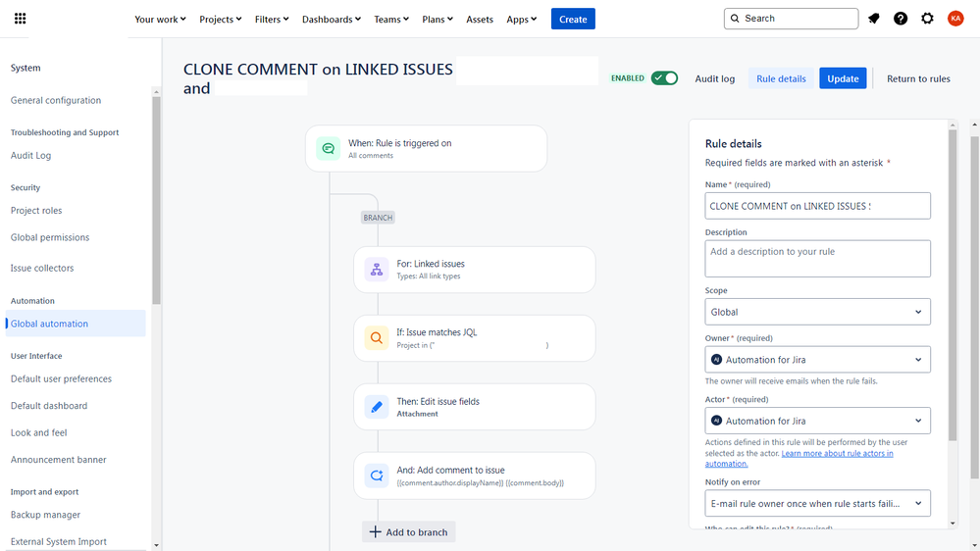
Task: Click the rule Name input field
Action: [x=817, y=206]
